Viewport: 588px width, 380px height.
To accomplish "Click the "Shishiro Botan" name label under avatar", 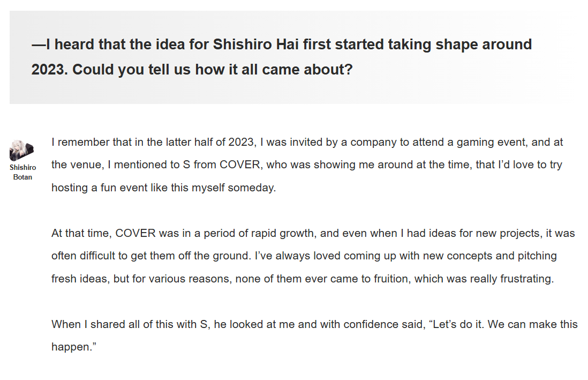I will [22, 172].
